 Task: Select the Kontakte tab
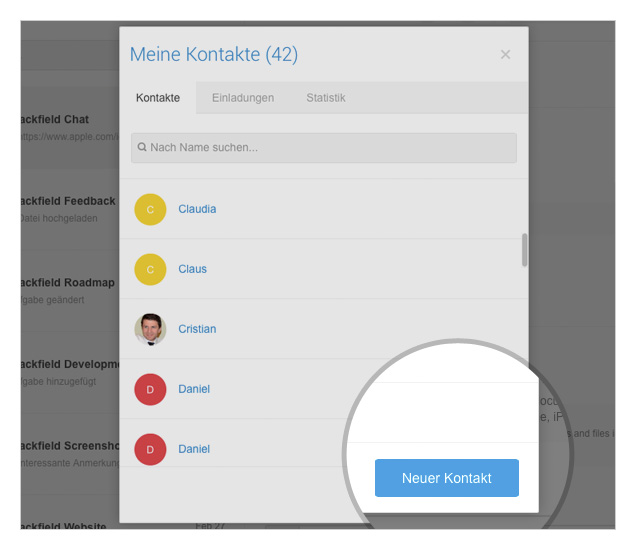coord(158,98)
